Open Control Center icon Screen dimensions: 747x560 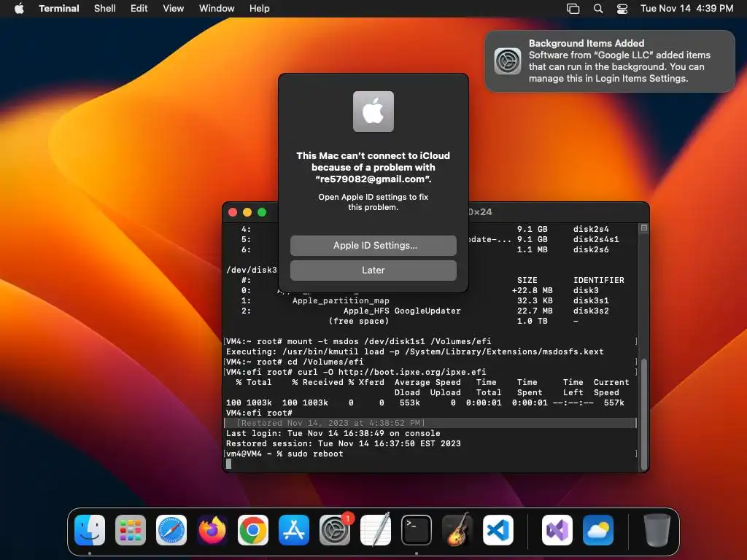[622, 9]
